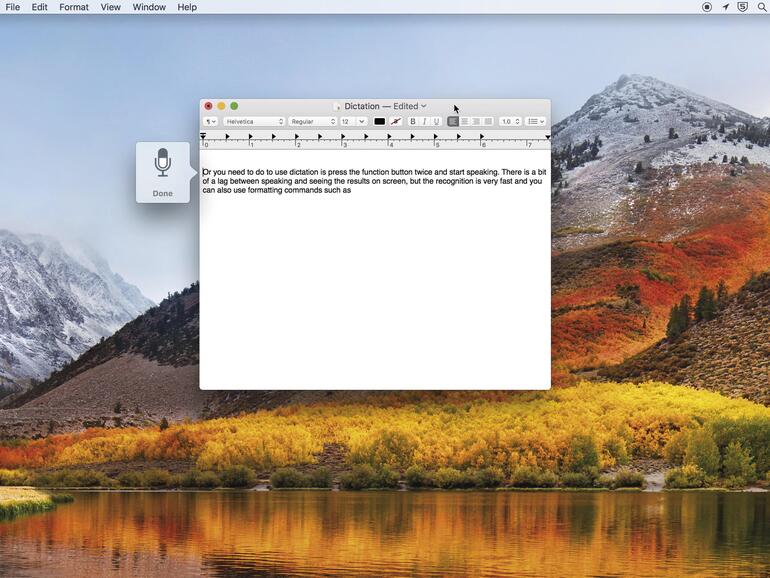Click the tab stop at ruler mark 1
Viewport: 770px width, 578px height.
point(250,137)
